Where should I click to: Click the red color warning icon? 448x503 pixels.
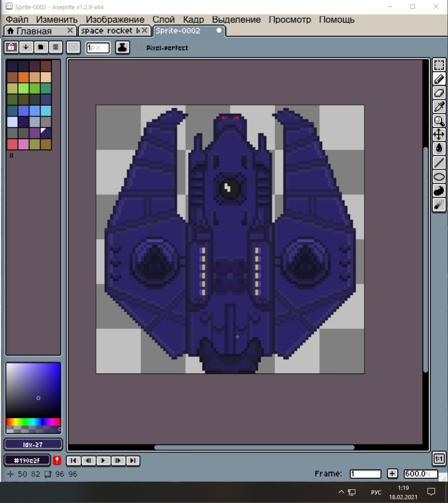[x=57, y=461]
